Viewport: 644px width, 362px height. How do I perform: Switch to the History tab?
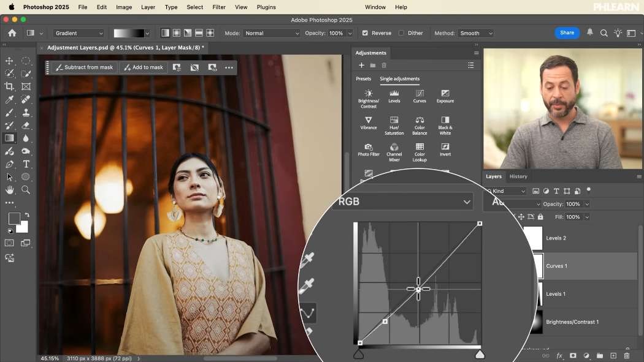[x=518, y=176]
